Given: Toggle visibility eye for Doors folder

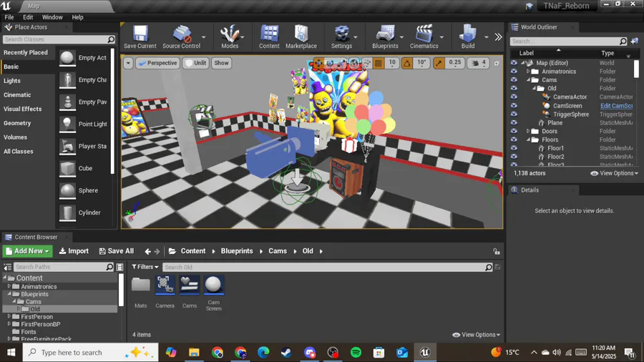Looking at the screenshot, I should point(514,132).
